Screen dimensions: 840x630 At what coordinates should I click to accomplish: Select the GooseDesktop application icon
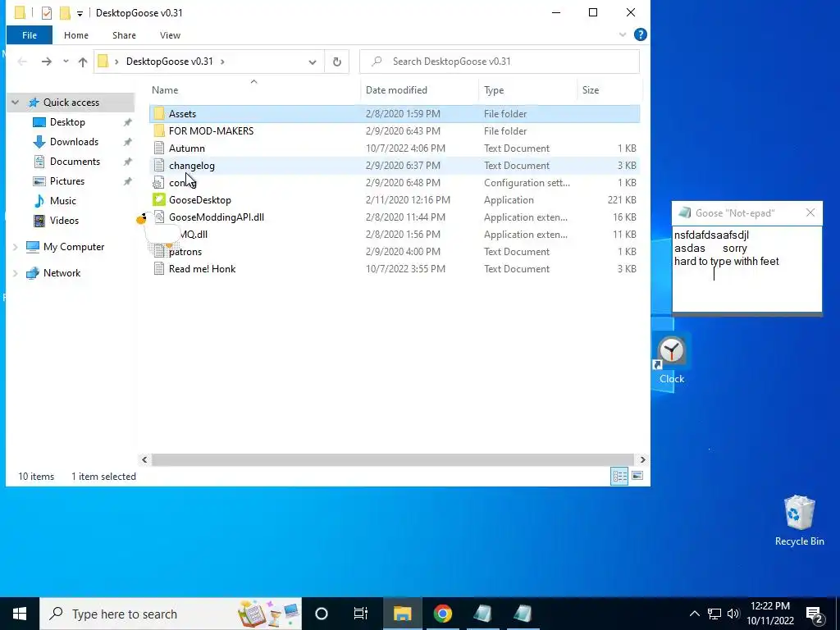coord(158,200)
